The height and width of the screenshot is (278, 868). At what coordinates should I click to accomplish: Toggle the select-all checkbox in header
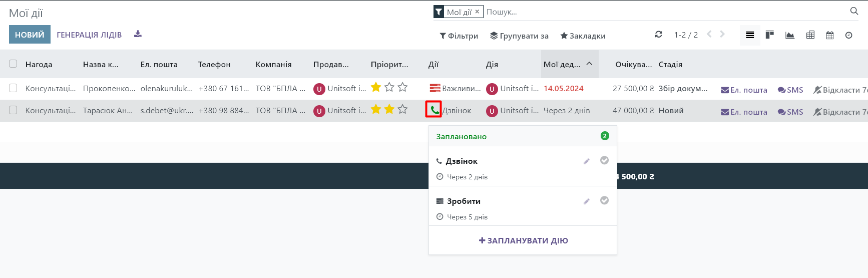click(13, 64)
